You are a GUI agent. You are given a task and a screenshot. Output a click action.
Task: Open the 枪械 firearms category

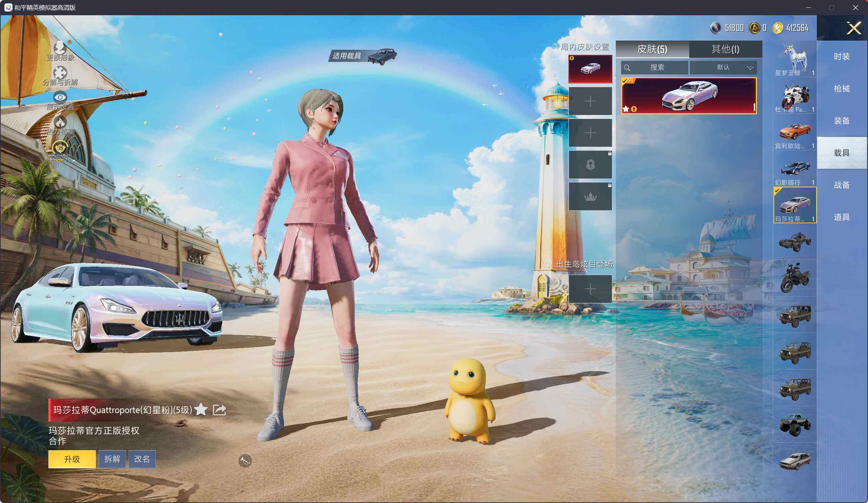[x=842, y=89]
